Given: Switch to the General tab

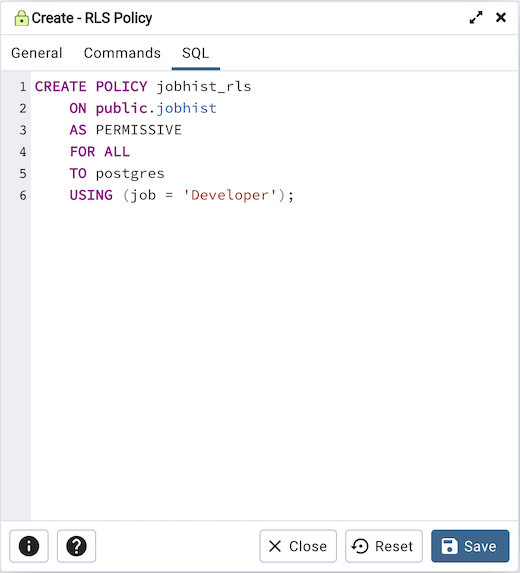Looking at the screenshot, I should click(x=37, y=53).
